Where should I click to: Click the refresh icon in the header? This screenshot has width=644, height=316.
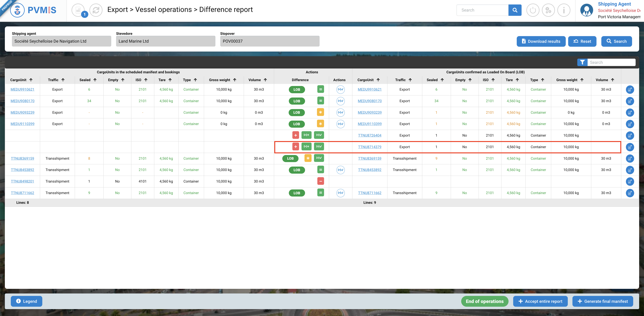tap(96, 10)
